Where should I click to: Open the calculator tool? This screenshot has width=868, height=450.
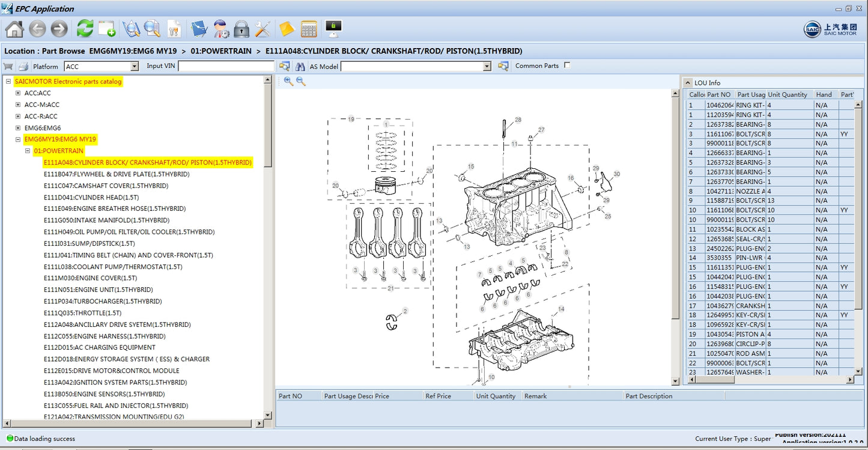309,28
